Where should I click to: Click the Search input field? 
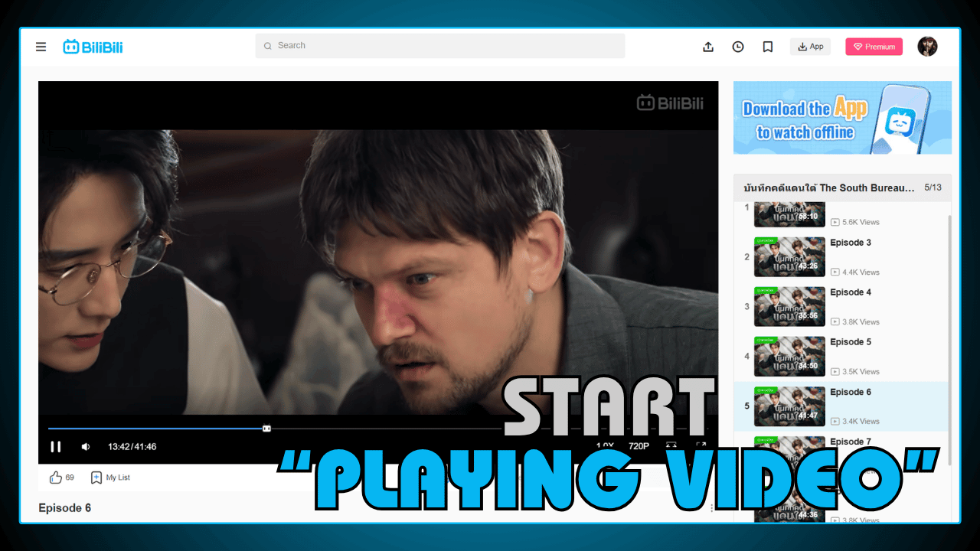click(440, 46)
